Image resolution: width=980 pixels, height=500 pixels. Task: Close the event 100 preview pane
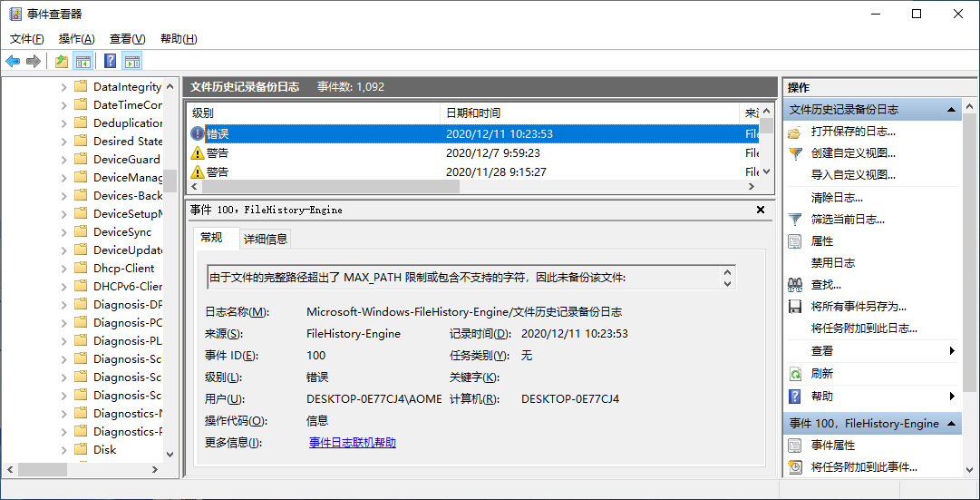coord(761,210)
